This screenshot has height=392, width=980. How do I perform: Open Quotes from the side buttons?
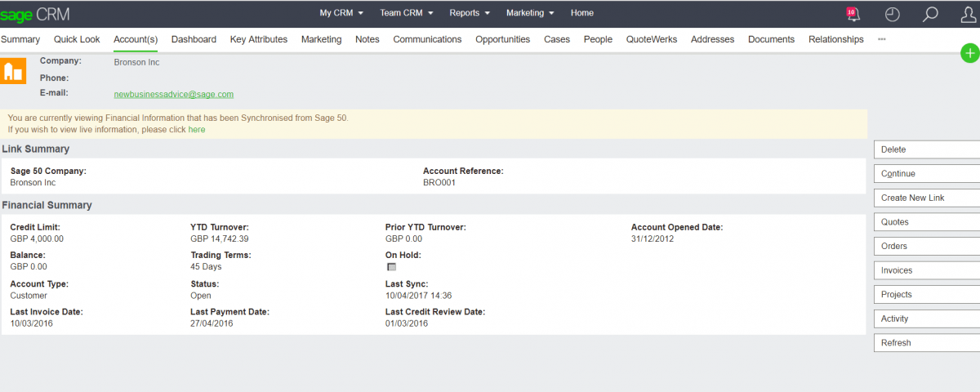pyautogui.click(x=927, y=222)
